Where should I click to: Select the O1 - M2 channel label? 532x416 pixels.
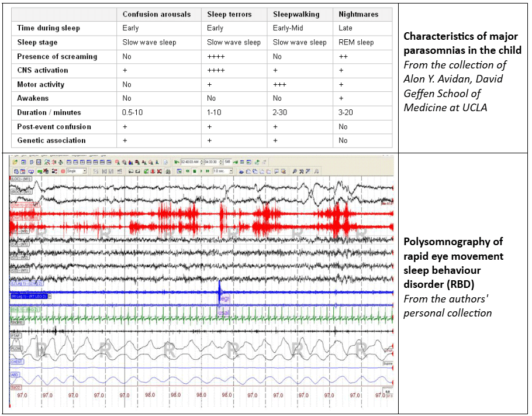pos(20,257)
